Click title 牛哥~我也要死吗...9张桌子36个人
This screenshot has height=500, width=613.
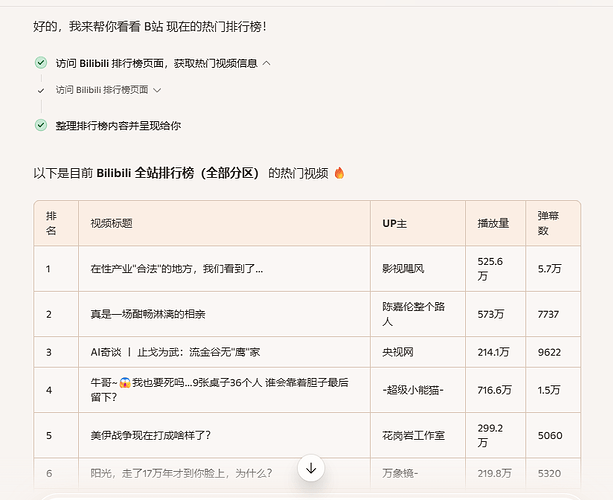pos(219,390)
